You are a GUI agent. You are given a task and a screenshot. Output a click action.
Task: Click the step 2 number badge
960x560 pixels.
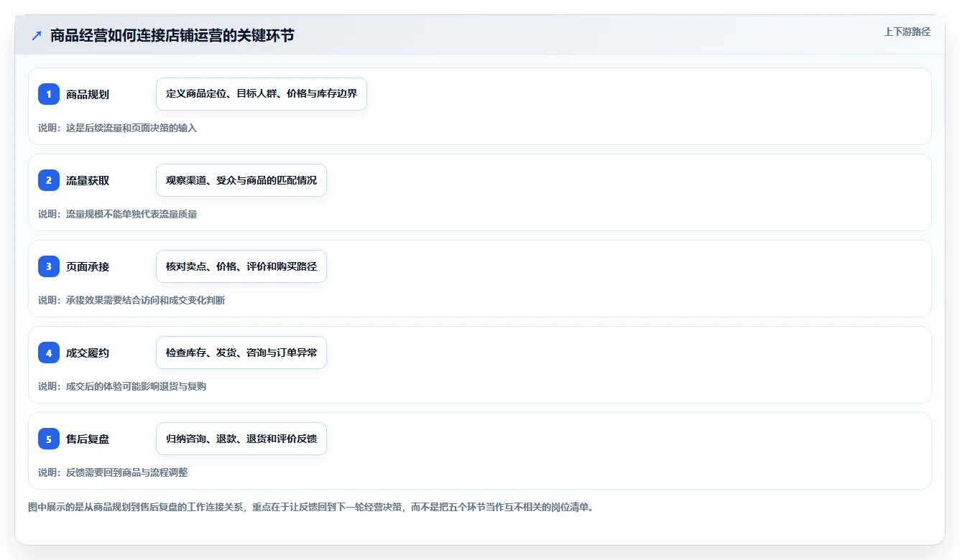coord(49,180)
